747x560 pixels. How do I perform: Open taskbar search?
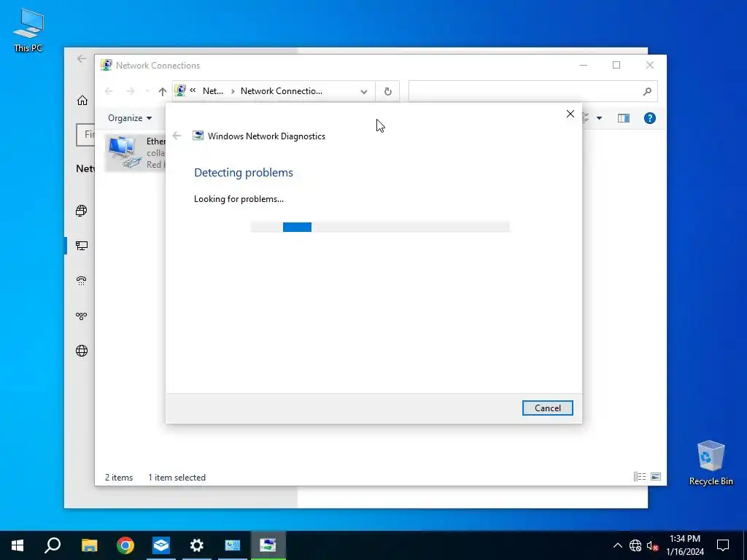(x=53, y=545)
